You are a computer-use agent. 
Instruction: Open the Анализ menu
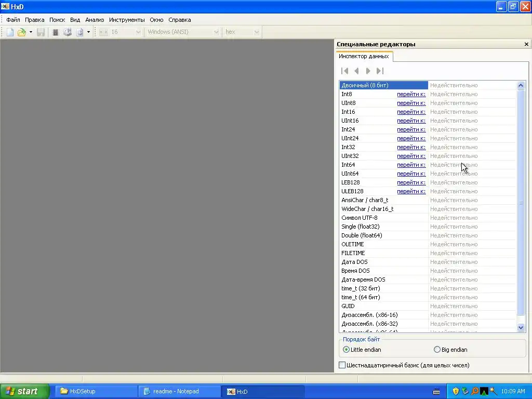tap(95, 20)
